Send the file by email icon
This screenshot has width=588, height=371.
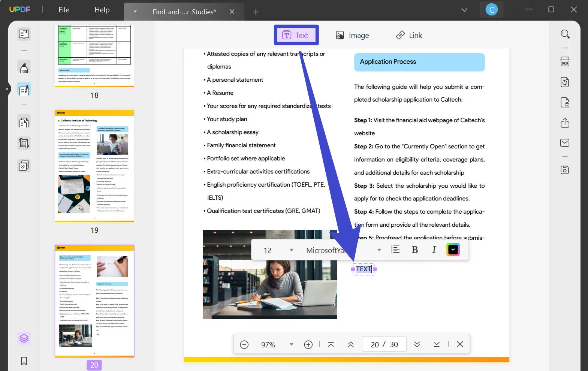[x=565, y=143]
